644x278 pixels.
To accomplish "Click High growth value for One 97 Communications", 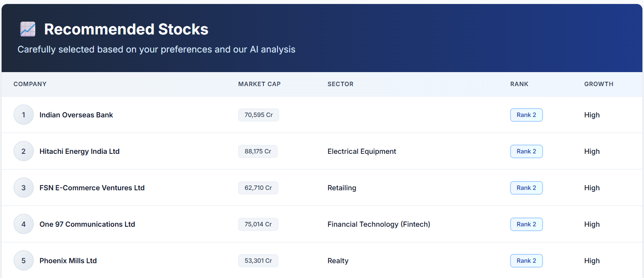I will pos(592,224).
